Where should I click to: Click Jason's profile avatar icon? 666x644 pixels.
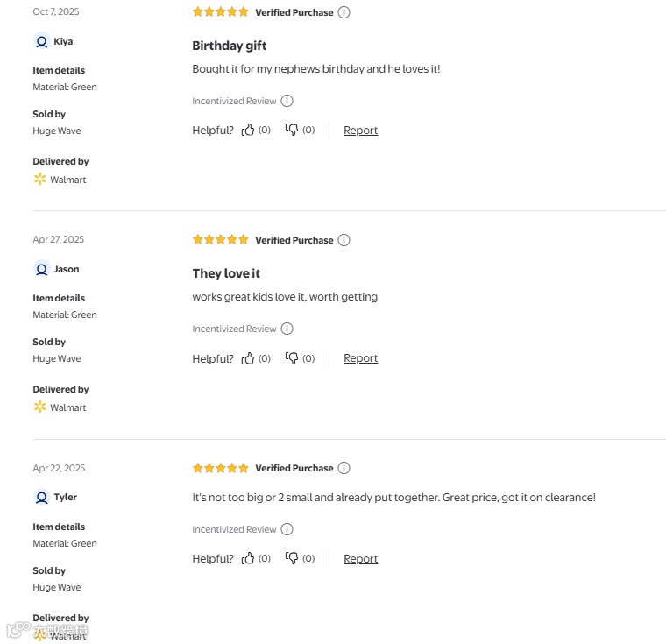(x=41, y=269)
